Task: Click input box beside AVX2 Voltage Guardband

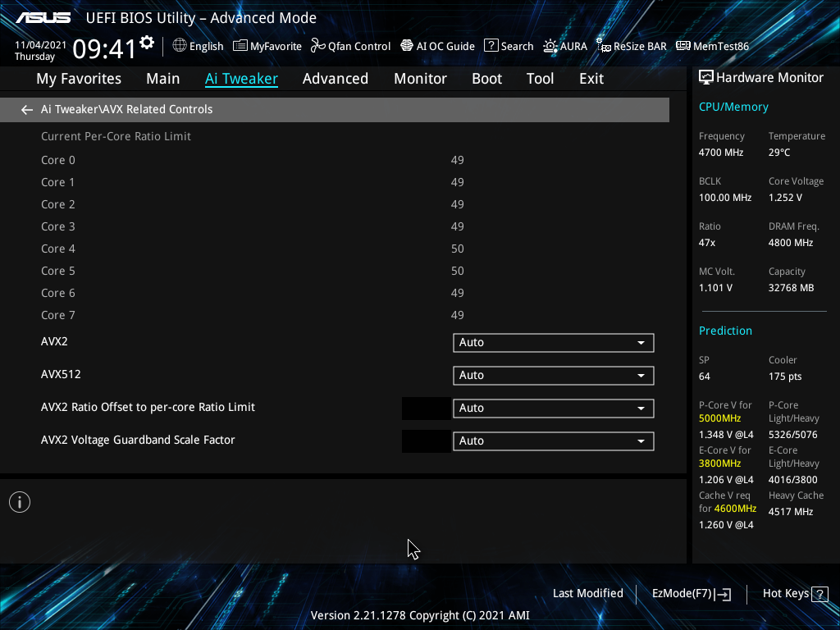Action: pyautogui.click(x=427, y=441)
